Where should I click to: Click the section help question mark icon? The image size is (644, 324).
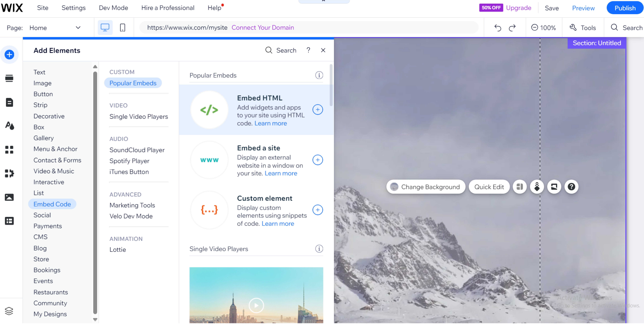click(571, 187)
